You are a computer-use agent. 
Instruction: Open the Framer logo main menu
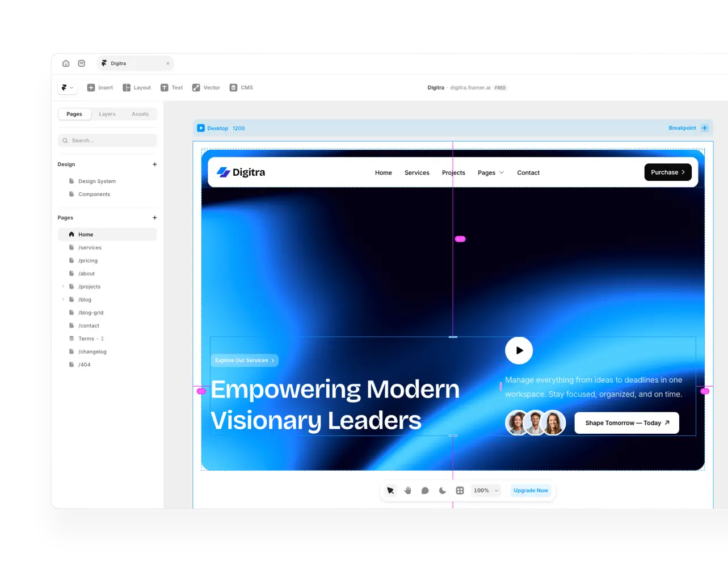(x=68, y=88)
